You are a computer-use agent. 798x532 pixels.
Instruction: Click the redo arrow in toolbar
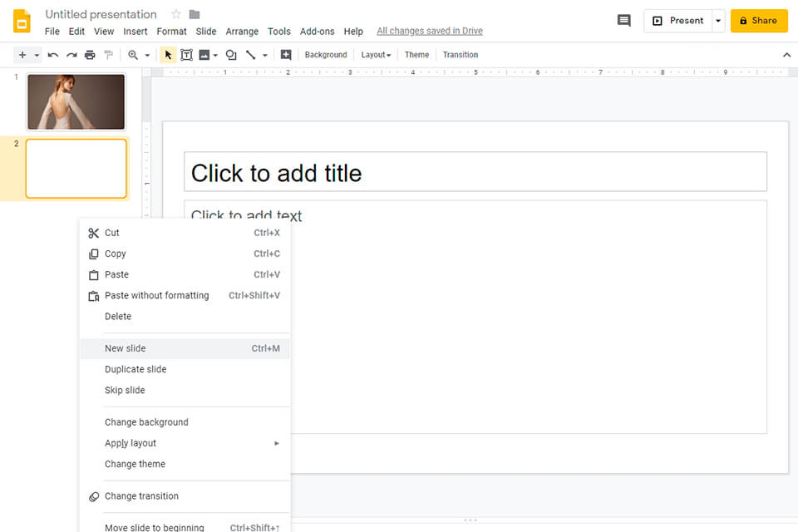point(71,55)
